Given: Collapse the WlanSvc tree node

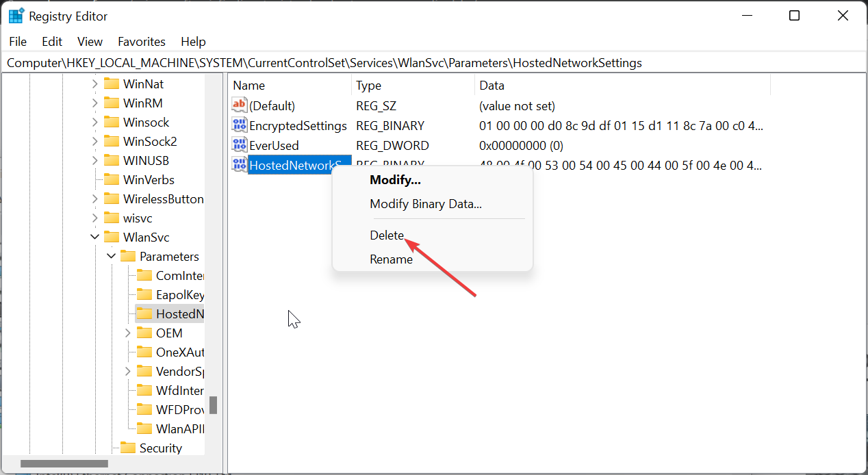Looking at the screenshot, I should tap(95, 237).
